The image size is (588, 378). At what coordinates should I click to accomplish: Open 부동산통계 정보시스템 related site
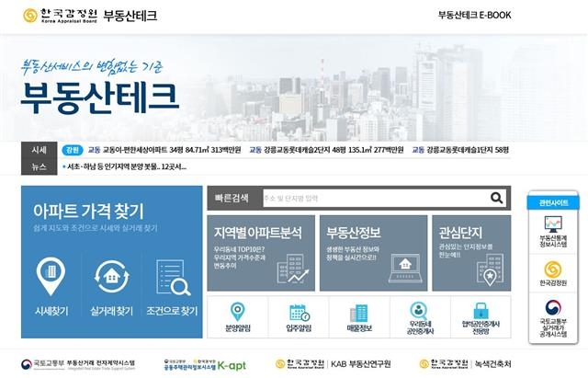[x=553, y=231]
